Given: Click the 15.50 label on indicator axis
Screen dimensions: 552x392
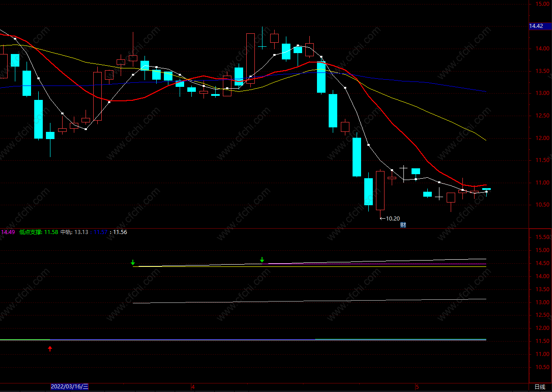Looking at the screenshot, I should (542, 237).
